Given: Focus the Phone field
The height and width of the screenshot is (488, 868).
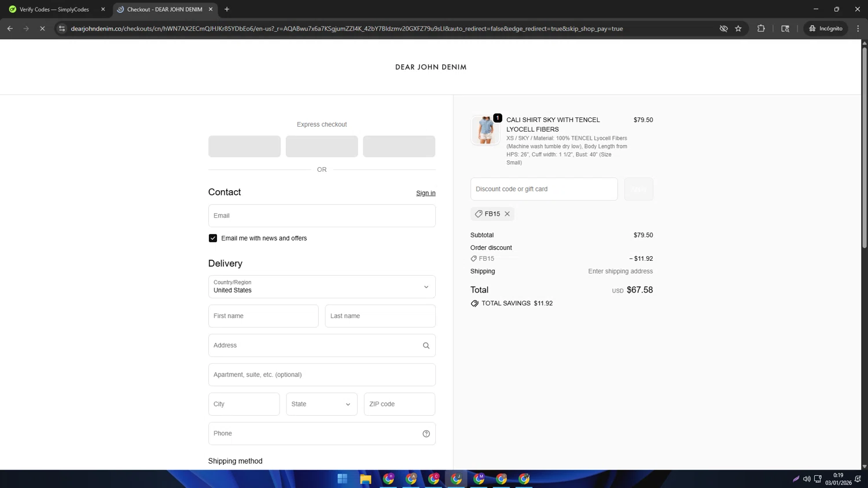Looking at the screenshot, I should [322, 434].
